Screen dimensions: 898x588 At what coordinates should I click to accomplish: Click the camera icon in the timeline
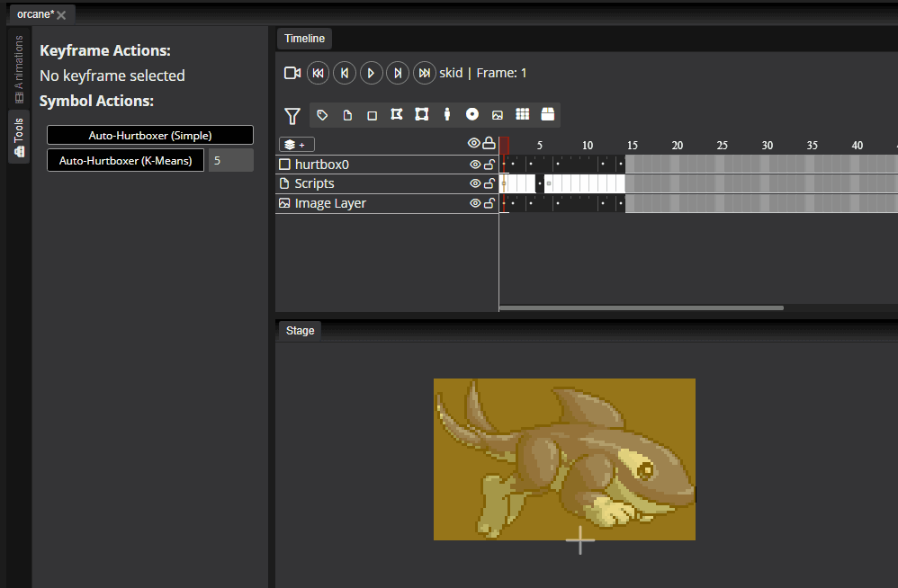coord(292,73)
